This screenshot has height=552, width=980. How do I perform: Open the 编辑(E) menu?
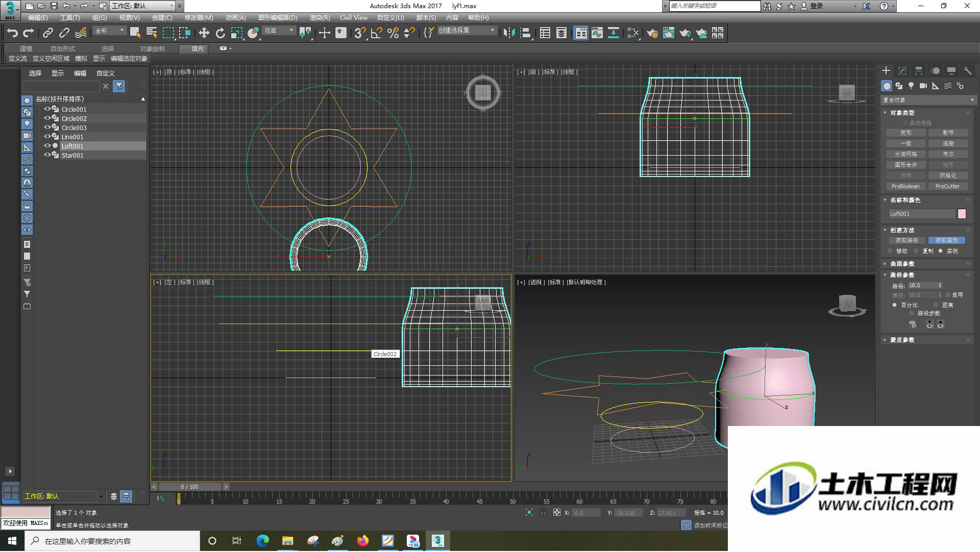(x=38, y=17)
